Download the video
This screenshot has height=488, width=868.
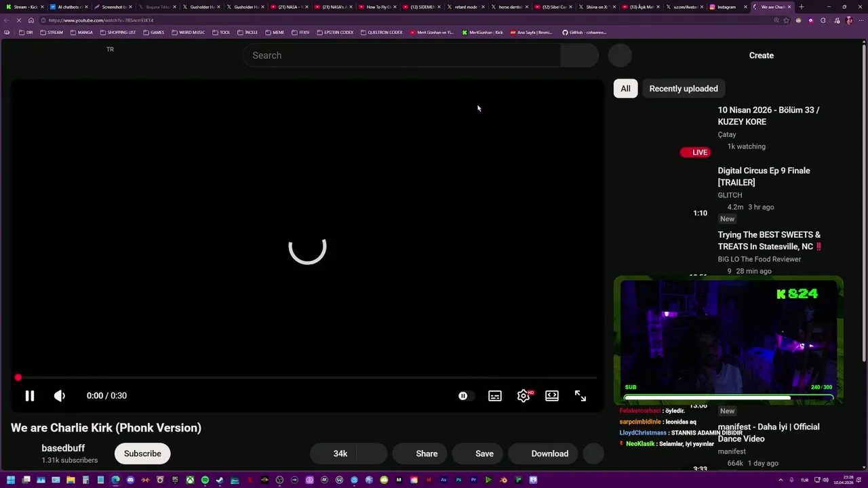coord(543,453)
